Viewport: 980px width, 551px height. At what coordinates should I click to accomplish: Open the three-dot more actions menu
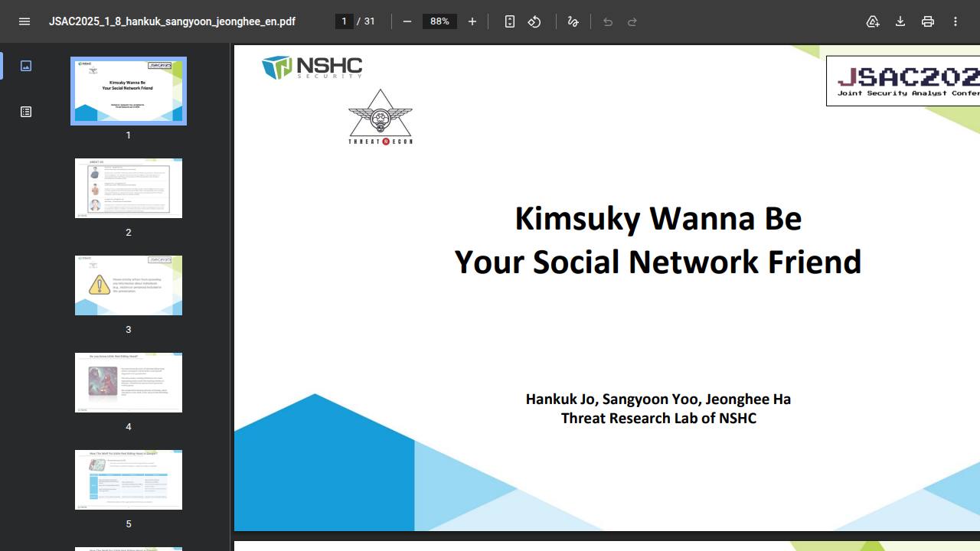tap(955, 21)
